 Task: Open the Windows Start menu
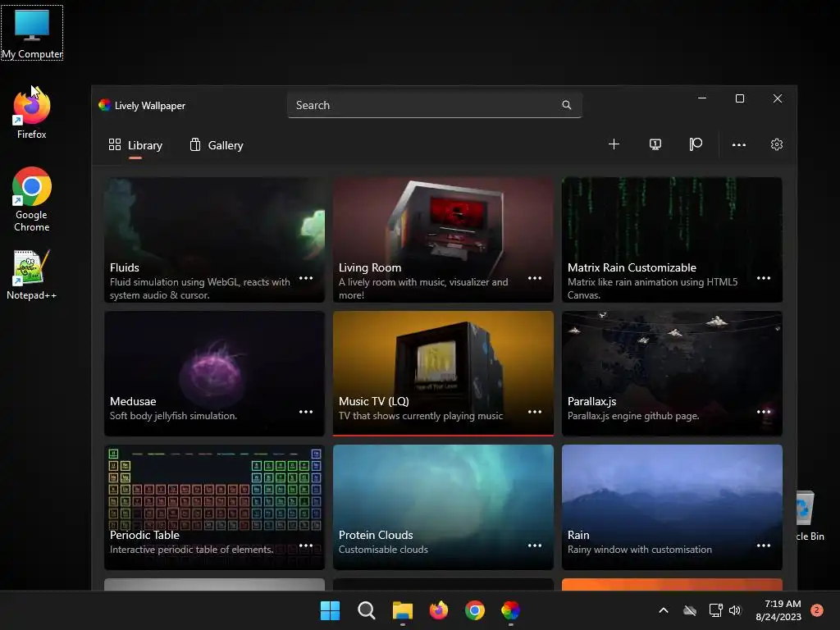click(x=330, y=610)
